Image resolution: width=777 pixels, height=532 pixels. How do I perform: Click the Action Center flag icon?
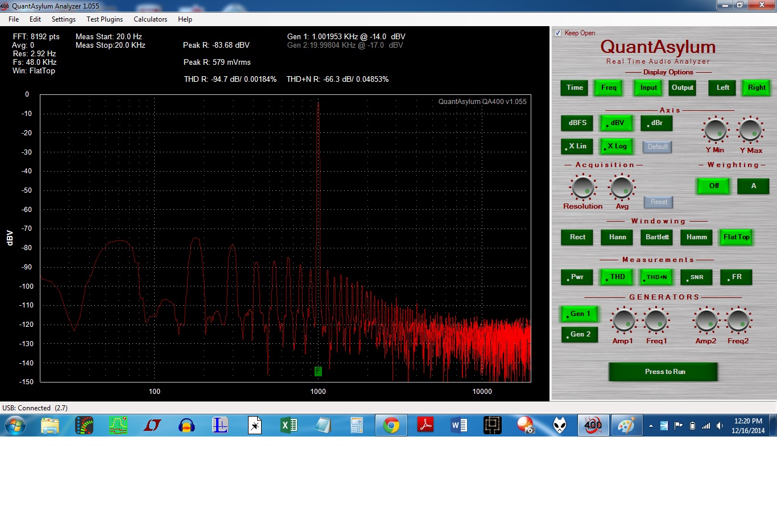pos(678,426)
